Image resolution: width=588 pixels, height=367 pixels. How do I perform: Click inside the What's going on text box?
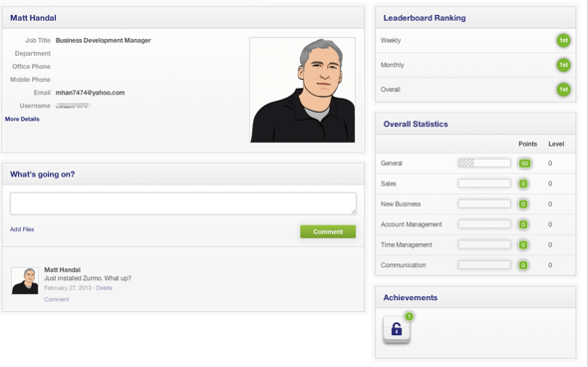coord(183,203)
